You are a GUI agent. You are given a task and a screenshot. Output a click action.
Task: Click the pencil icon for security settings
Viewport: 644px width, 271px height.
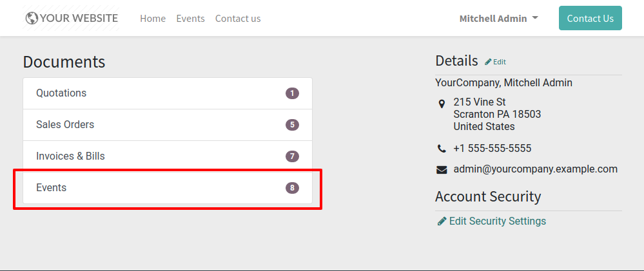coord(442,221)
